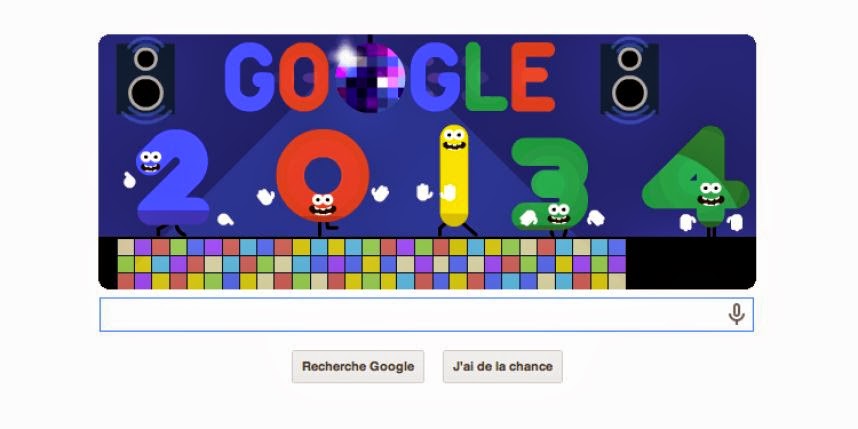
Task: Click the red dancing number 0
Action: (x=323, y=175)
